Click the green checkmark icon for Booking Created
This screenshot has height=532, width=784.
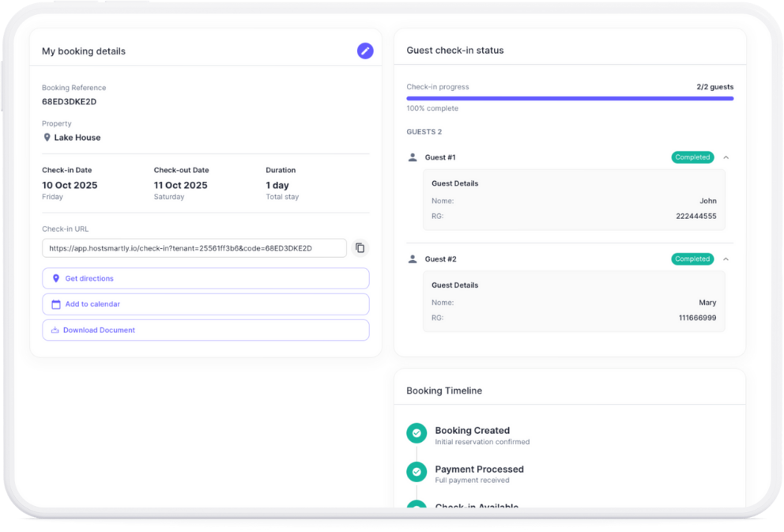click(x=416, y=433)
